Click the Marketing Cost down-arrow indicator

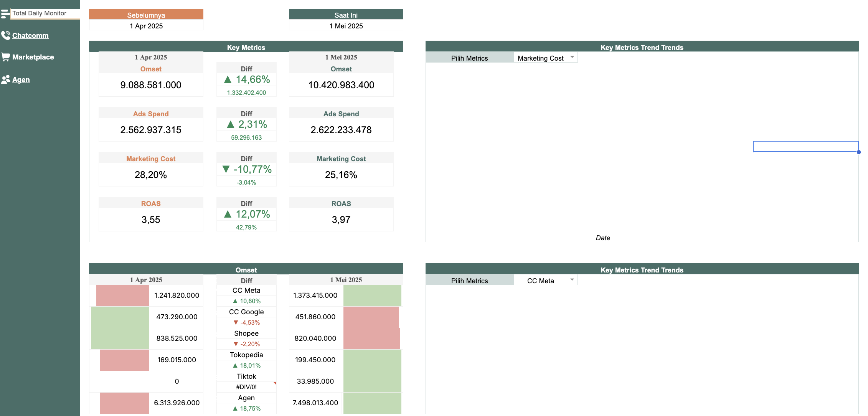(226, 169)
